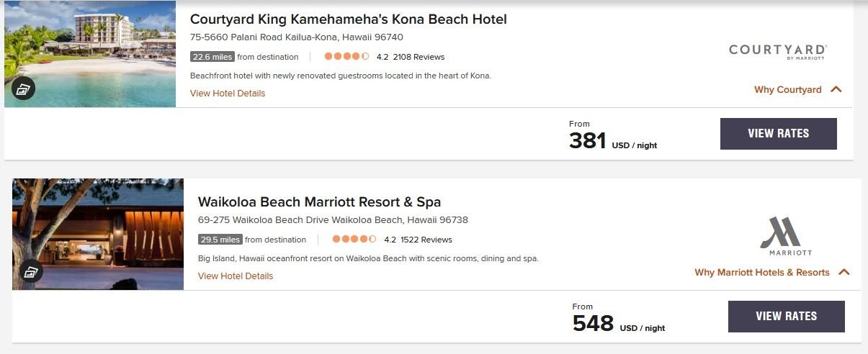
Task: Open photo gallery icon on Courtyard hotel image
Action: click(x=23, y=88)
